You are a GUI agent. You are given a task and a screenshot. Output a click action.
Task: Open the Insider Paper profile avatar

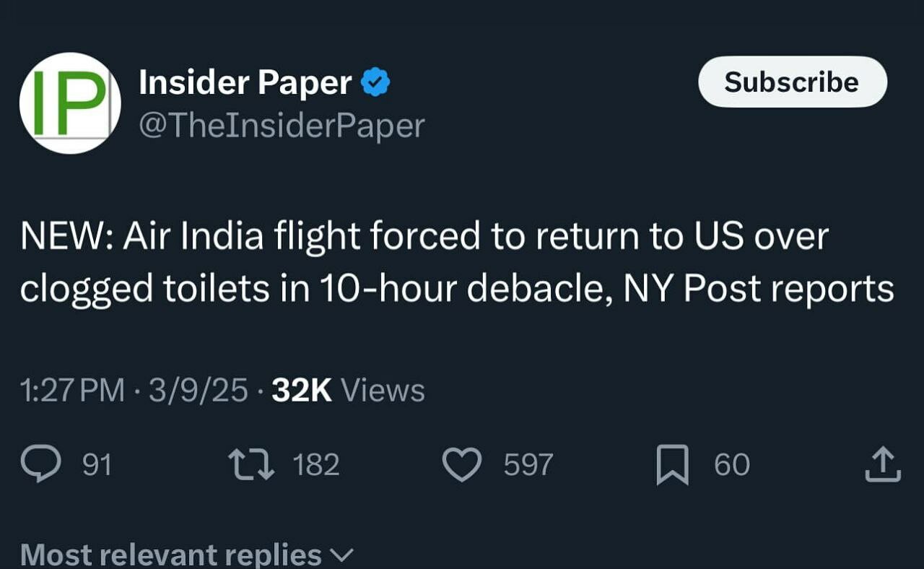pyautogui.click(x=69, y=103)
